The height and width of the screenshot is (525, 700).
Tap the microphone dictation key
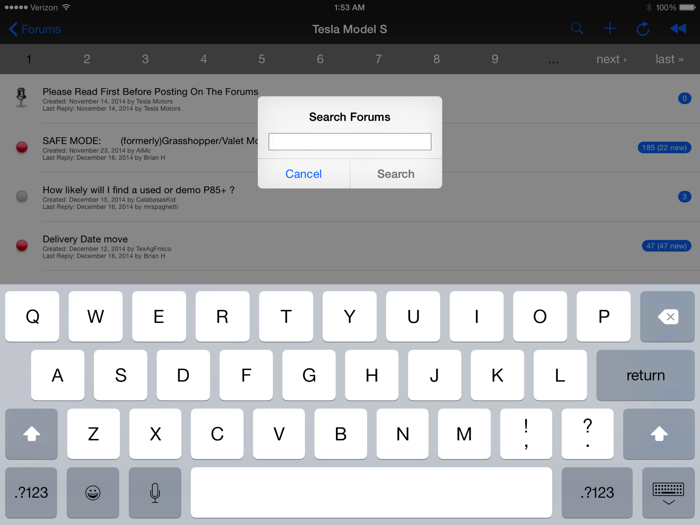click(155, 492)
